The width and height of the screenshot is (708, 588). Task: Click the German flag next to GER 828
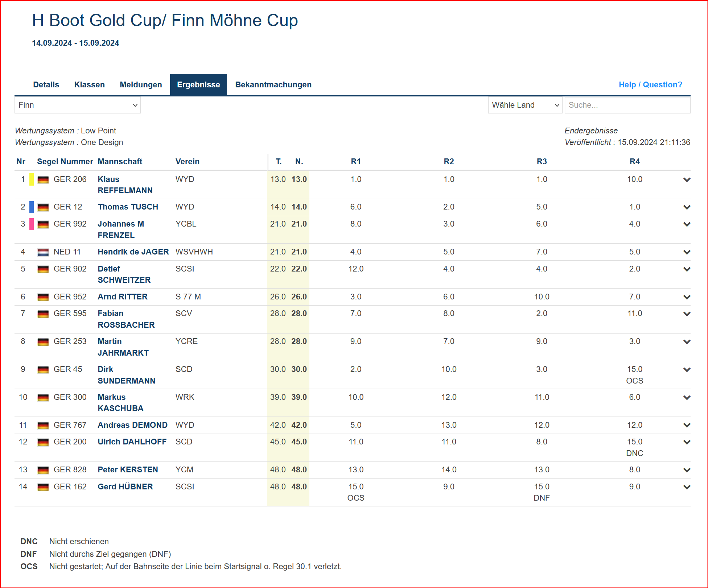(x=43, y=470)
